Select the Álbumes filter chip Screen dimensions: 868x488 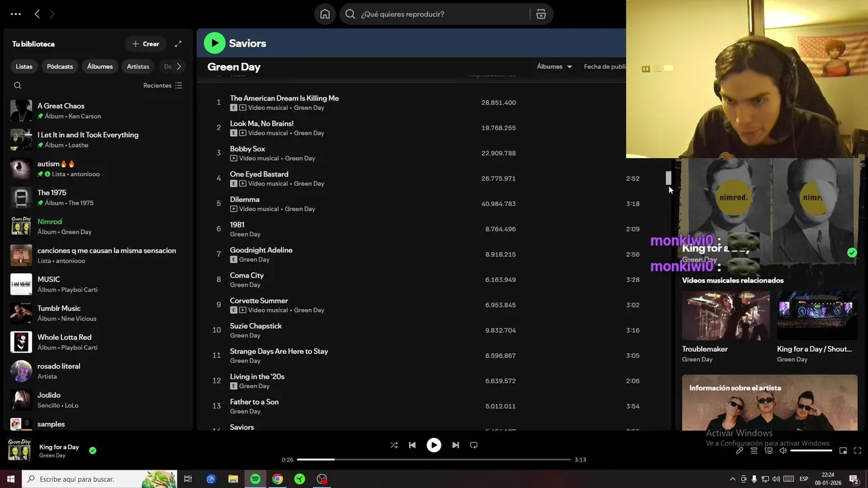pyautogui.click(x=100, y=66)
